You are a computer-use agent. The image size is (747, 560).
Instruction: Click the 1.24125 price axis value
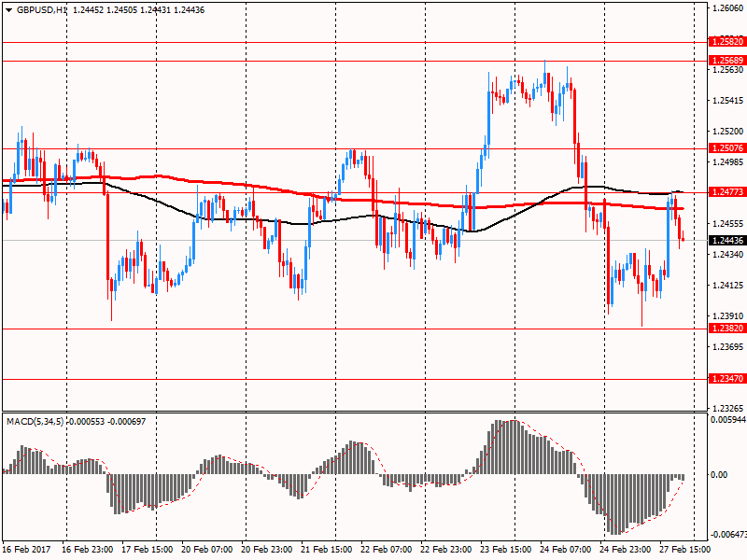(728, 286)
